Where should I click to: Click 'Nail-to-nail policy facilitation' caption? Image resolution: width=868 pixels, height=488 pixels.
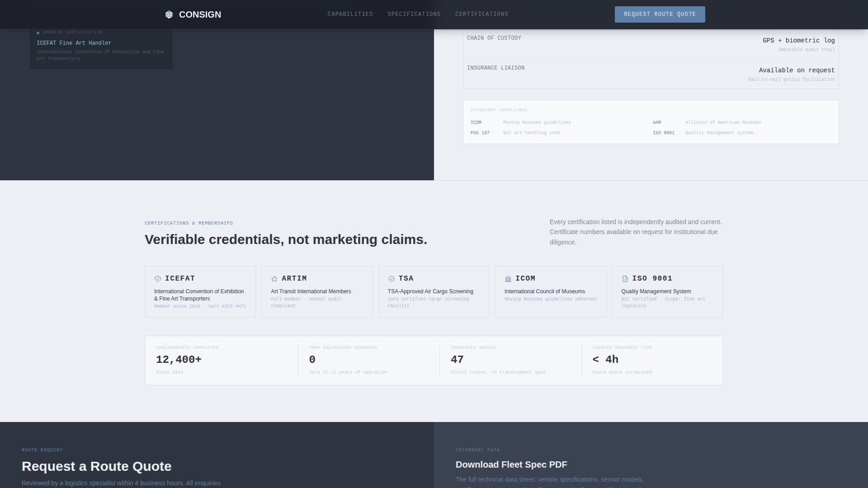point(792,80)
